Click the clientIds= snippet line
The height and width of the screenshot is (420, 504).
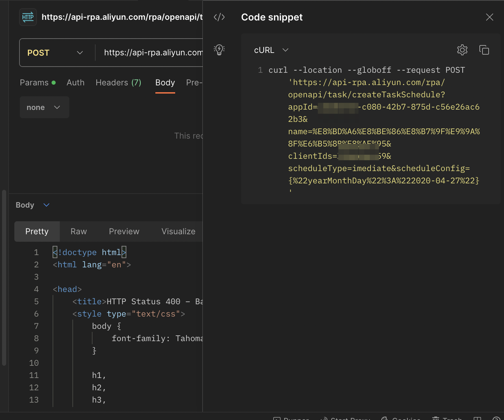340,156
